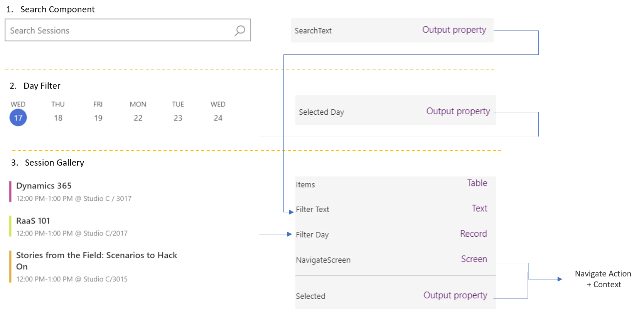Image resolution: width=644 pixels, height=322 pixels.
Task: Click the NavigateScreen Screen property
Action: click(474, 259)
